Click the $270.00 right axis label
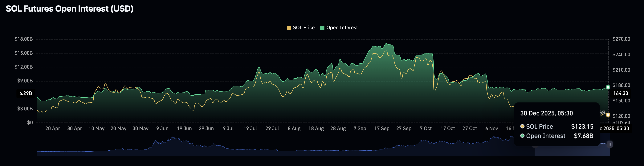This screenshot has width=644, height=166. [x=621, y=39]
